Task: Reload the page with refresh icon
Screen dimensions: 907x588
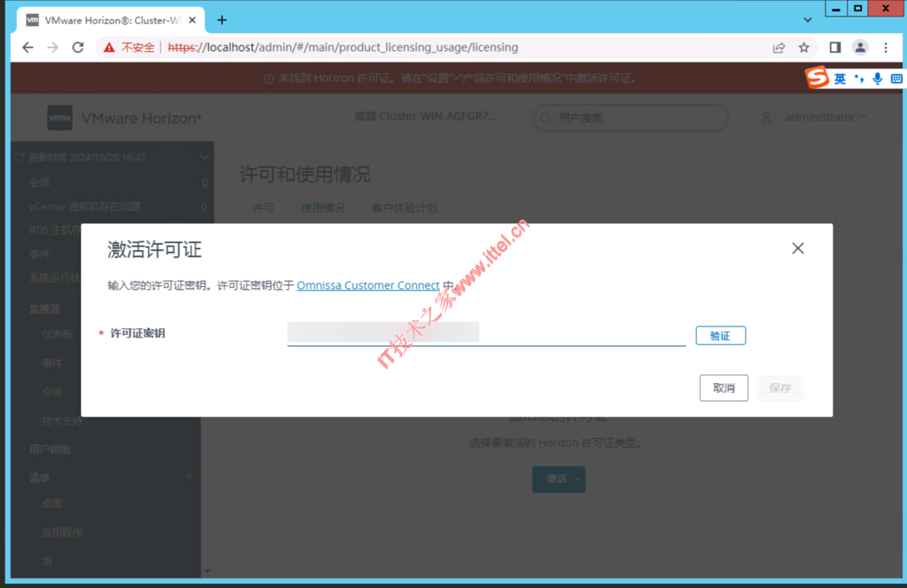Action: [x=78, y=48]
